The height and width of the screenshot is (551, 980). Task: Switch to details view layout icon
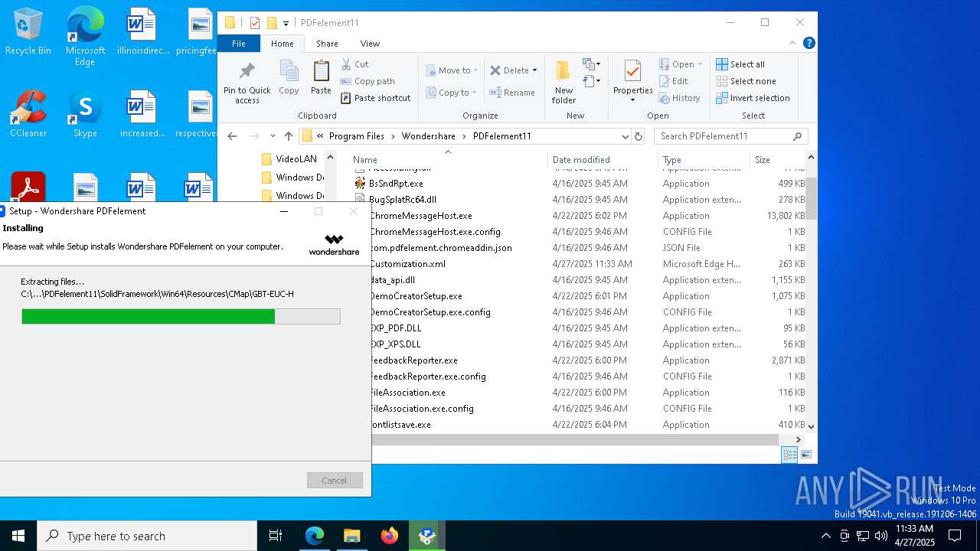point(789,455)
